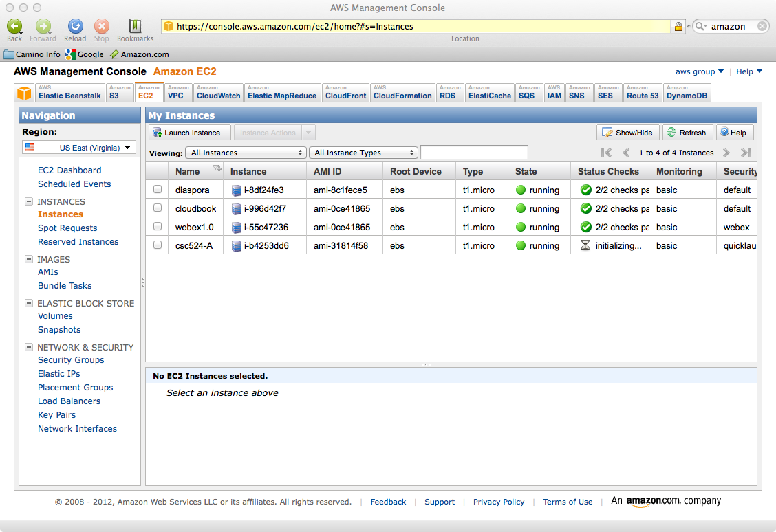This screenshot has width=776, height=532.
Task: Go to the last page of instances
Action: tap(746, 153)
